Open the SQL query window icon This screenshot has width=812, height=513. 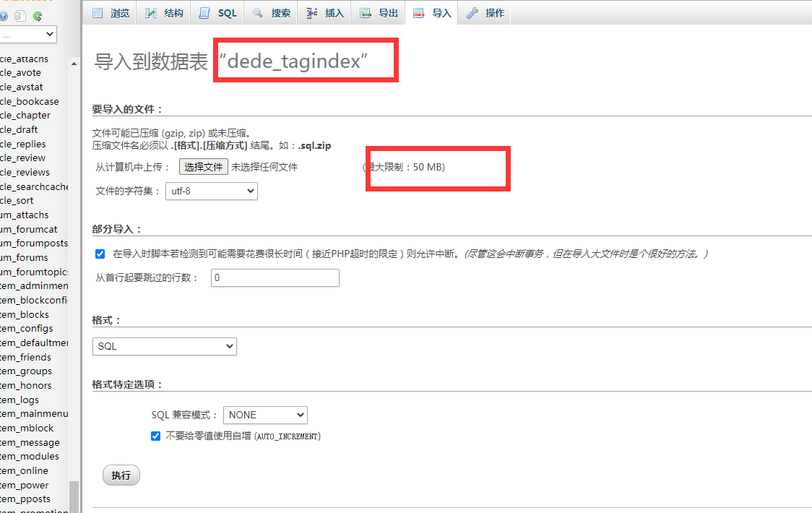coord(20,16)
